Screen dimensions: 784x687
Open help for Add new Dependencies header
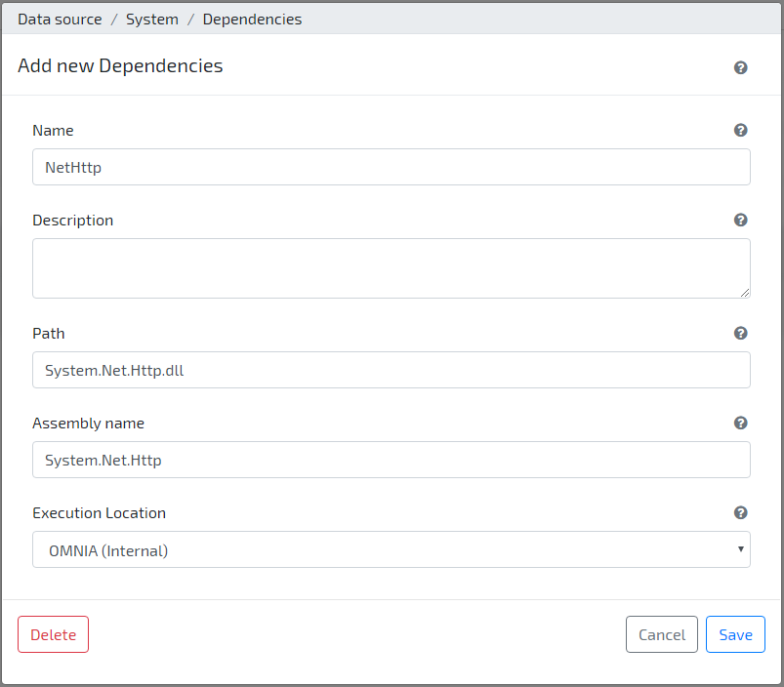(740, 67)
